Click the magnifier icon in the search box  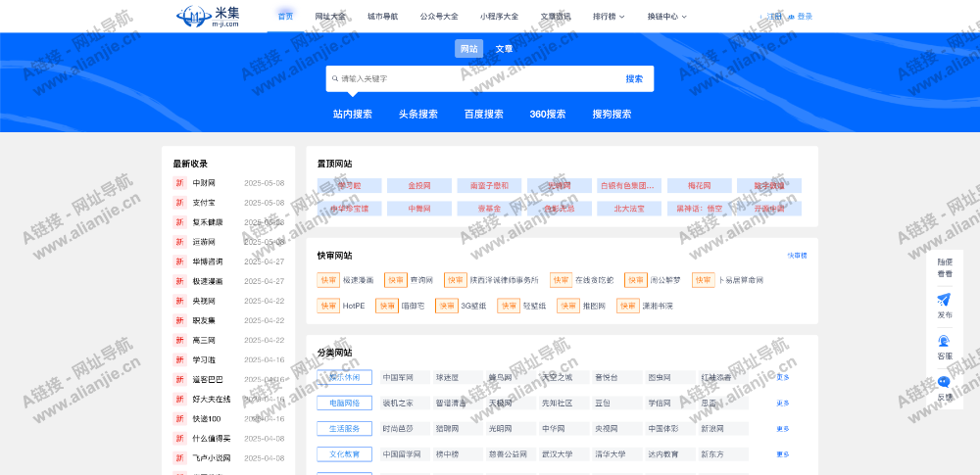click(x=334, y=79)
